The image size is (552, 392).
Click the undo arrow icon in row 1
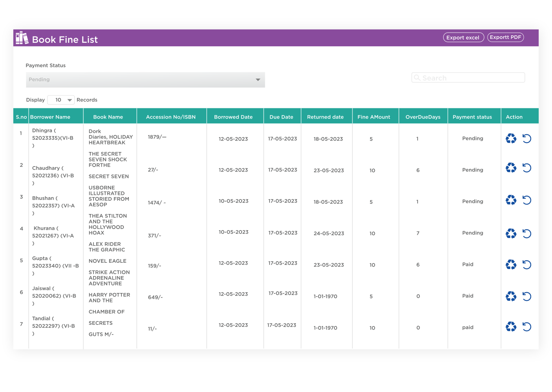coord(527,138)
